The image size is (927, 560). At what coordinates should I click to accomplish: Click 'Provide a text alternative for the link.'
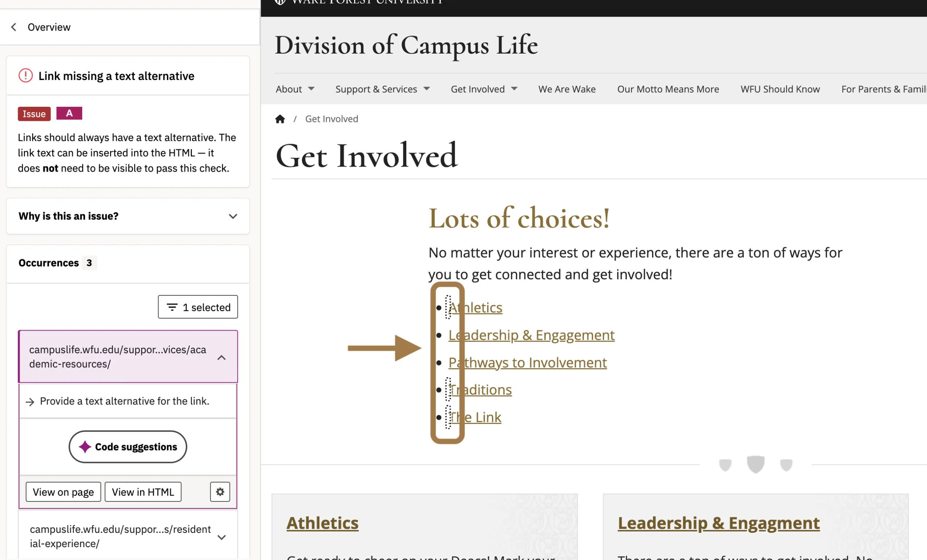pyautogui.click(x=125, y=401)
